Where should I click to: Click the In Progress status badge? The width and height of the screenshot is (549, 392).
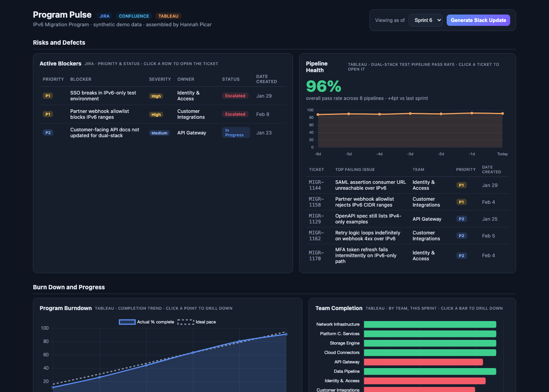click(236, 132)
